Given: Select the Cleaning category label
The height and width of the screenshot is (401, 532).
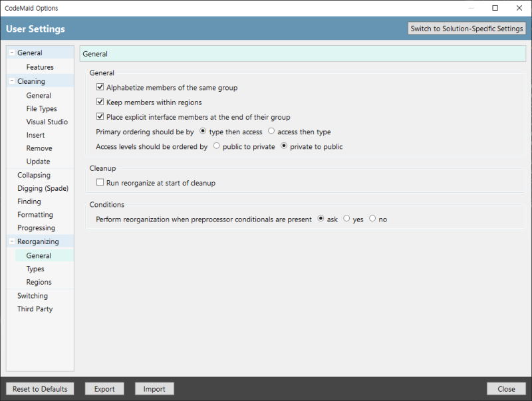Looking at the screenshot, I should 31,81.
